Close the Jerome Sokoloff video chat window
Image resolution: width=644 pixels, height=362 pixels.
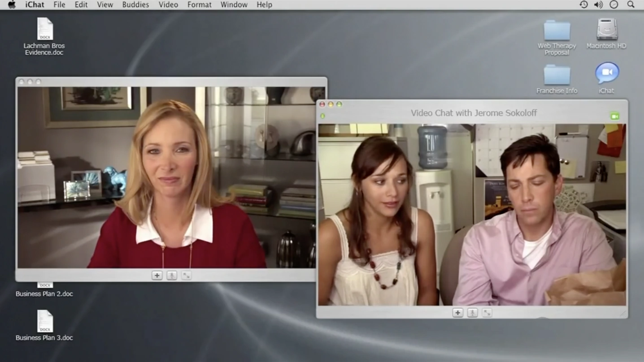pyautogui.click(x=322, y=104)
